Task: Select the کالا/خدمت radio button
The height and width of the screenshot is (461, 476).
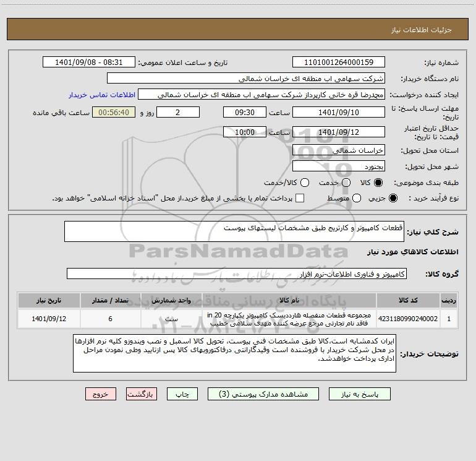Action: (305, 183)
